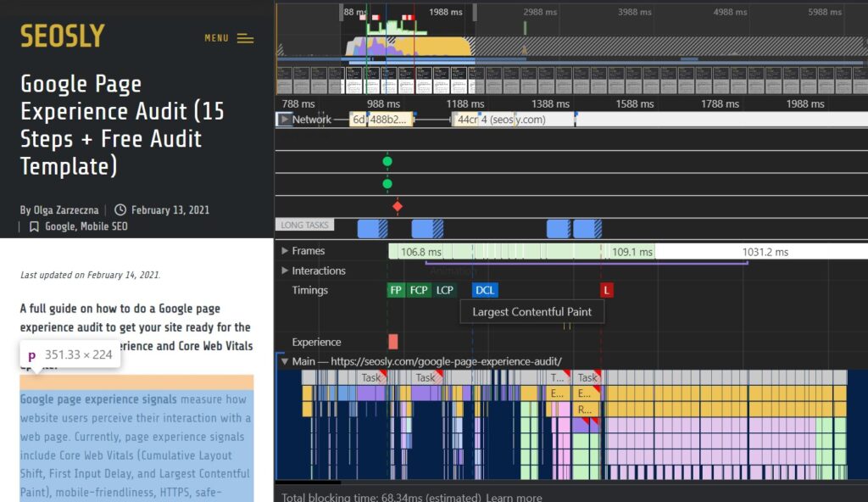The image size is (868, 502).
Task: Click the first blue long task bar
Action: [372, 228]
